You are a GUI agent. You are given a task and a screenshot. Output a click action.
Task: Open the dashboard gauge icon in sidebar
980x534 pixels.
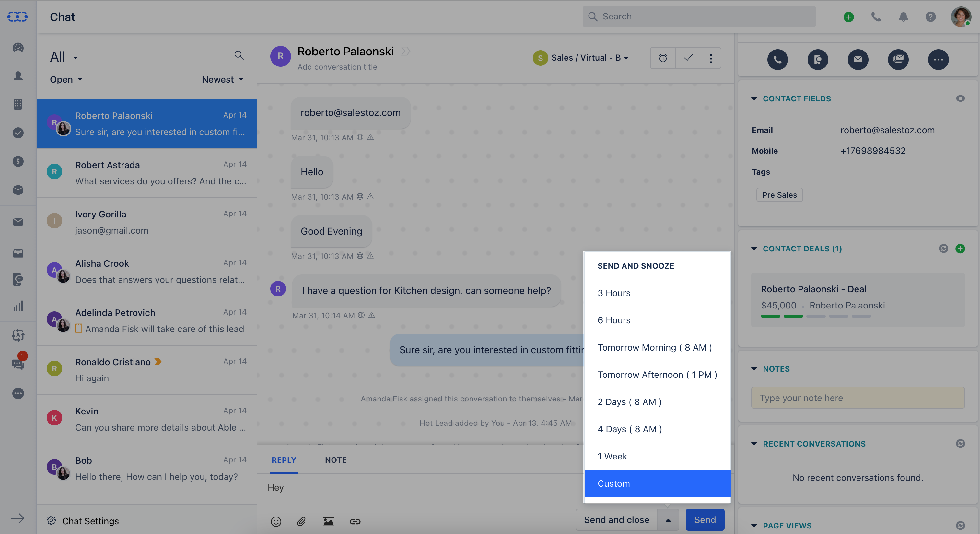coord(18,47)
